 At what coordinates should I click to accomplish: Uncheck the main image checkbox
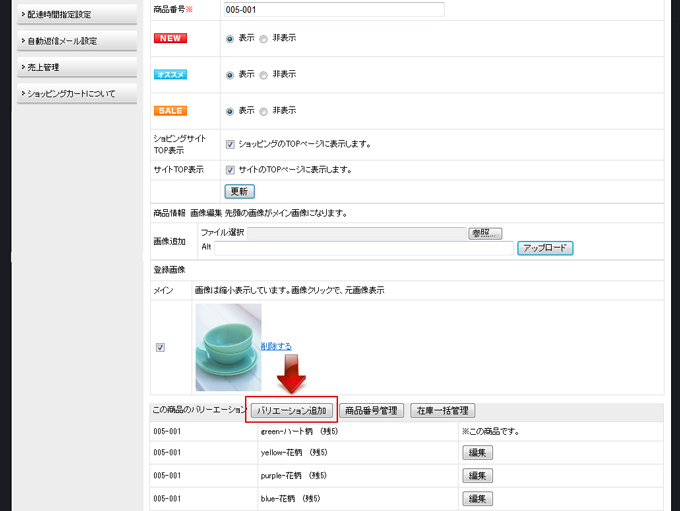coord(161,348)
